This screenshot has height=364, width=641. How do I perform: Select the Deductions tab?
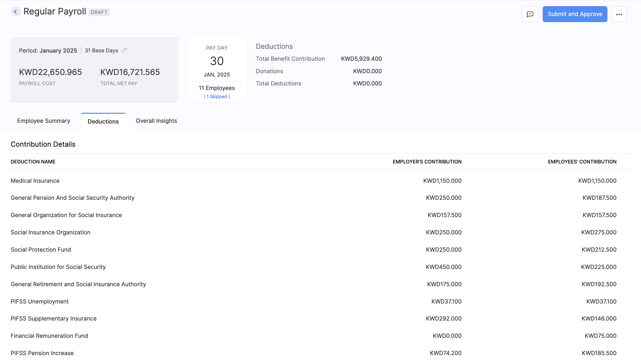click(x=103, y=122)
